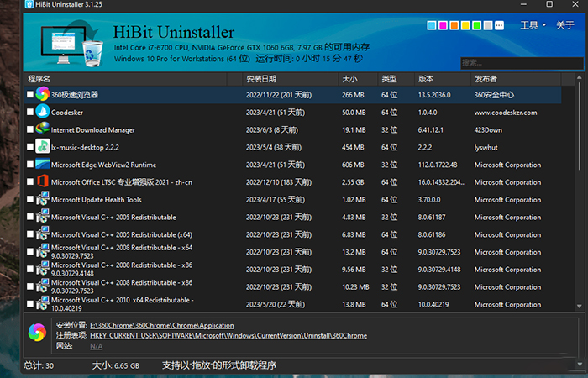Viewport: 588px width, 378px height.
Task: Sort list by 大小 column header
Action: click(x=358, y=79)
